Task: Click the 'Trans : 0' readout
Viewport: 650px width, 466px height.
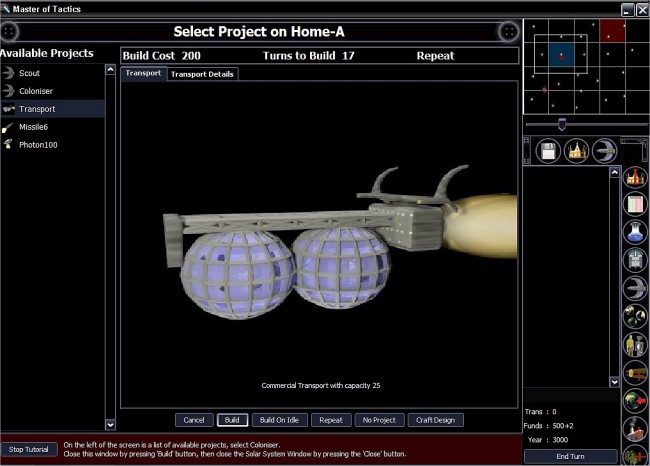Action: pos(541,412)
